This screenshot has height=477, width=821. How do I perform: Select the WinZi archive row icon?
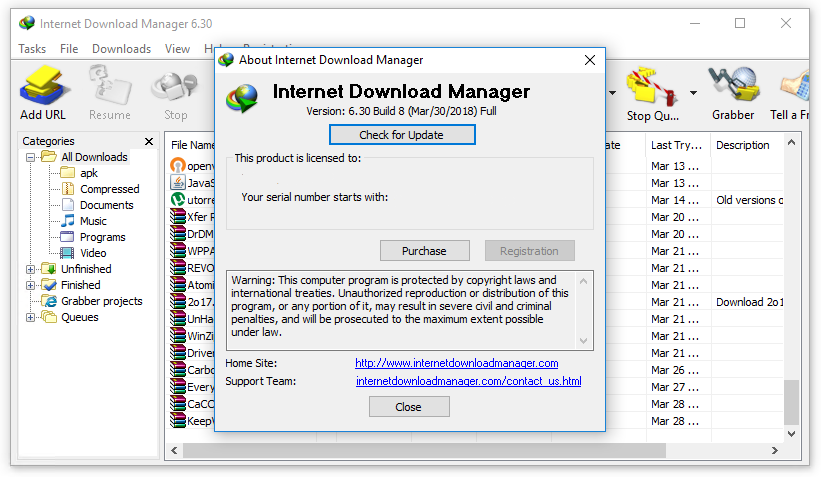pyautogui.click(x=178, y=336)
